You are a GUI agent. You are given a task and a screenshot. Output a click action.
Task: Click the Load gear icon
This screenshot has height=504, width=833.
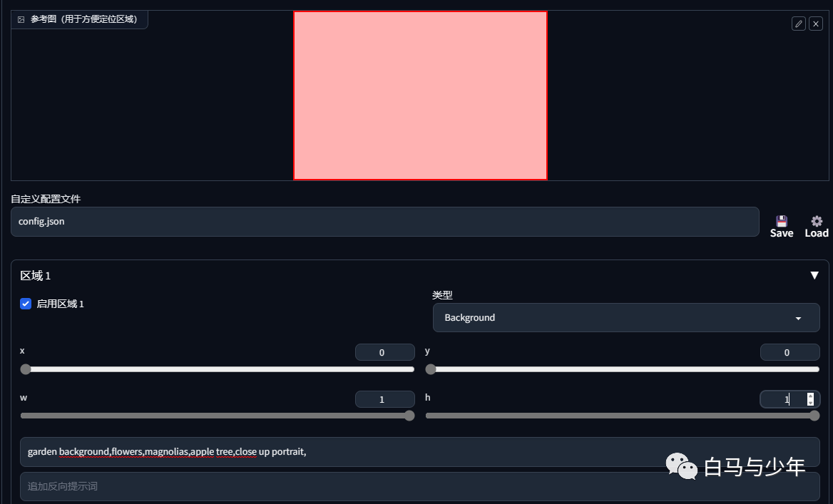[x=817, y=222]
